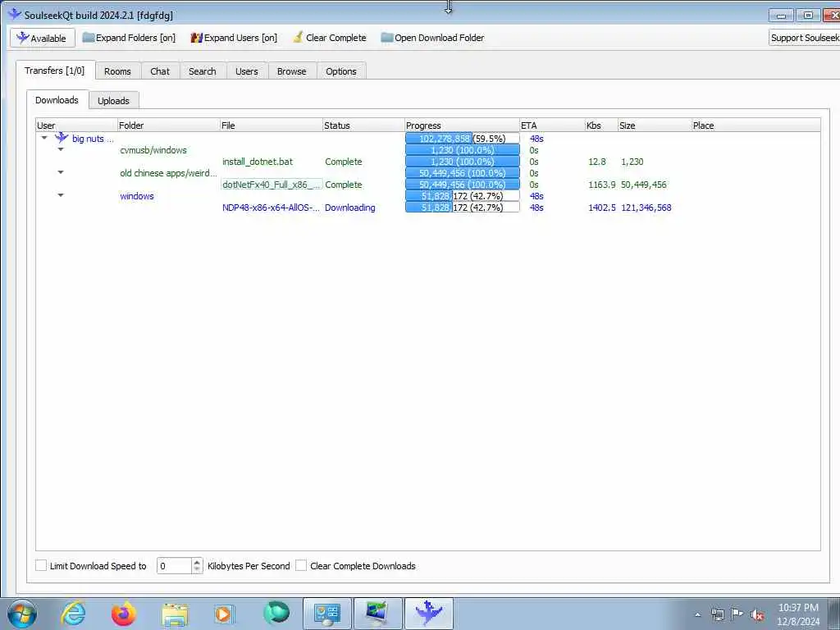
Task: Sort by the ETA column header
Action: point(552,126)
